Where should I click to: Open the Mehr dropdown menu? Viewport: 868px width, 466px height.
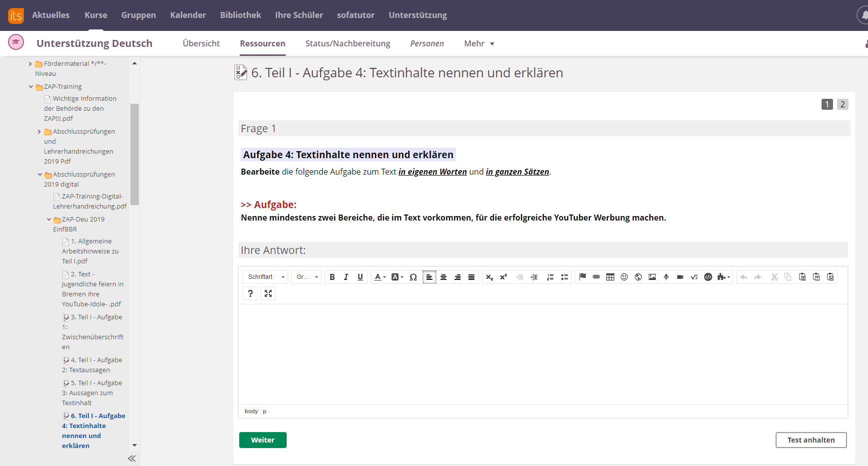click(x=479, y=43)
